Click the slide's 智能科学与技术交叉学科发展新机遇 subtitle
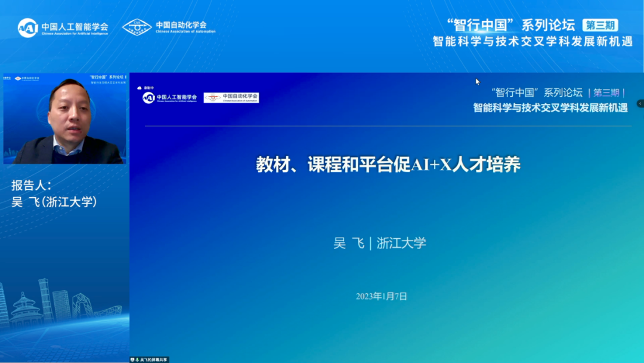 (x=550, y=108)
